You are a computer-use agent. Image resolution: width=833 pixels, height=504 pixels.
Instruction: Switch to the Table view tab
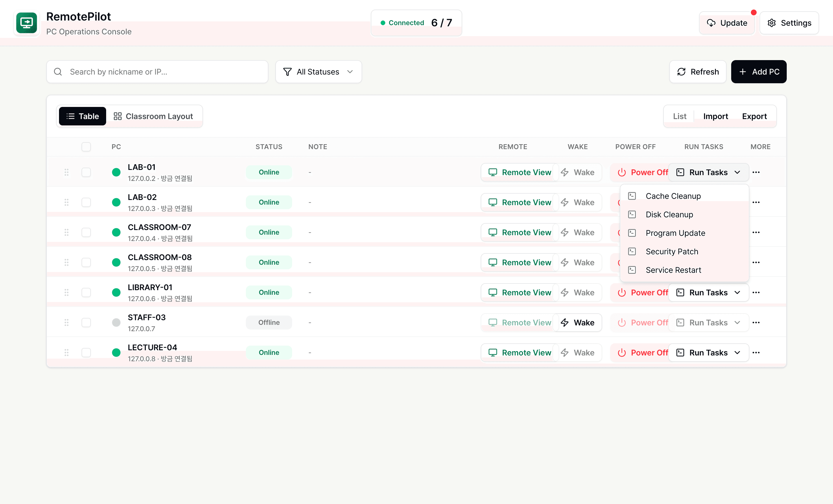click(x=82, y=116)
